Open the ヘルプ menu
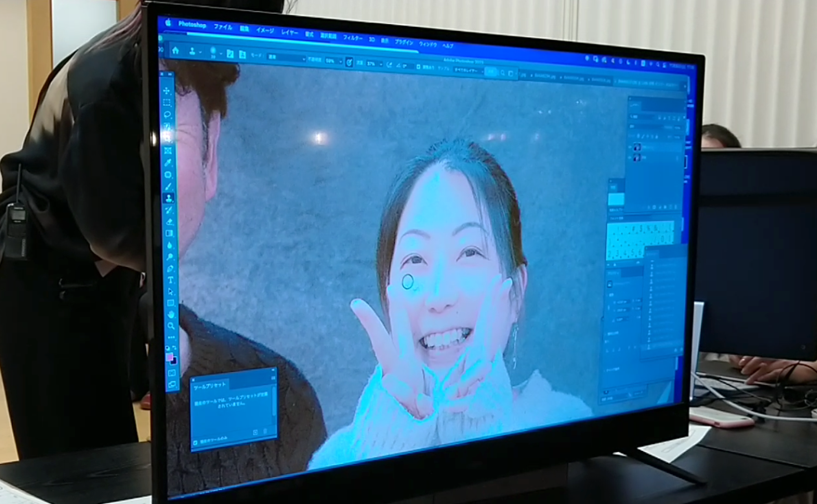This screenshot has height=504, width=817. tap(448, 46)
